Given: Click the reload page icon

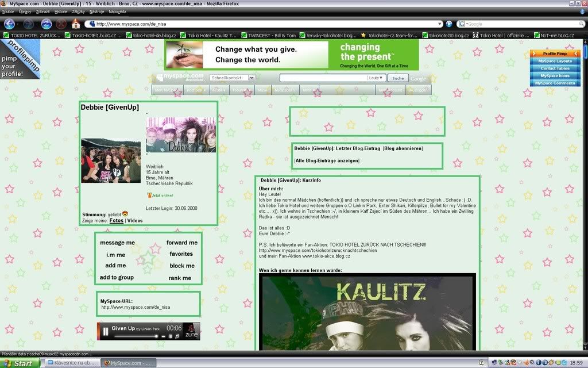Looking at the screenshot, I should point(47,24).
